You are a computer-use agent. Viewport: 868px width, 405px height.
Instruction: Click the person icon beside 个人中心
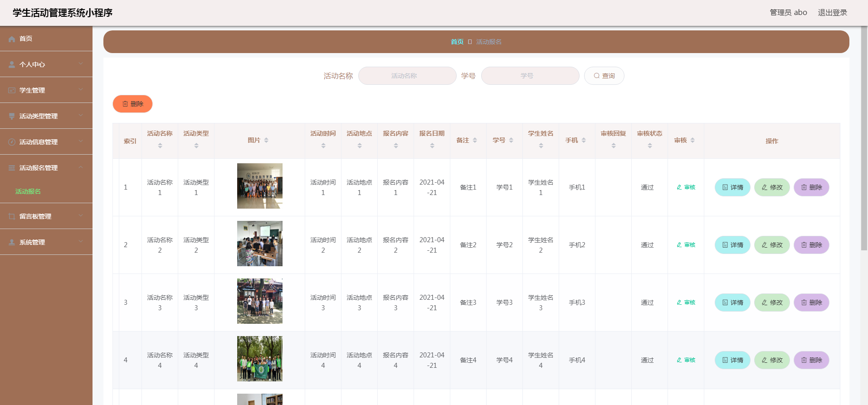[x=12, y=65]
